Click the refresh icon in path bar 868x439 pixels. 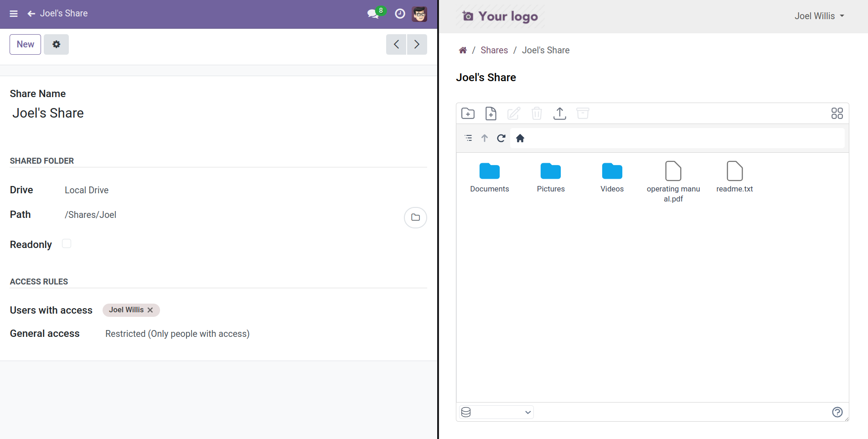pyautogui.click(x=501, y=138)
